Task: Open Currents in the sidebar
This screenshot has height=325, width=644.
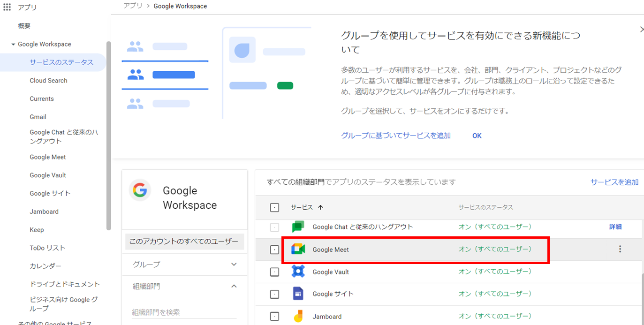Action: (42, 99)
